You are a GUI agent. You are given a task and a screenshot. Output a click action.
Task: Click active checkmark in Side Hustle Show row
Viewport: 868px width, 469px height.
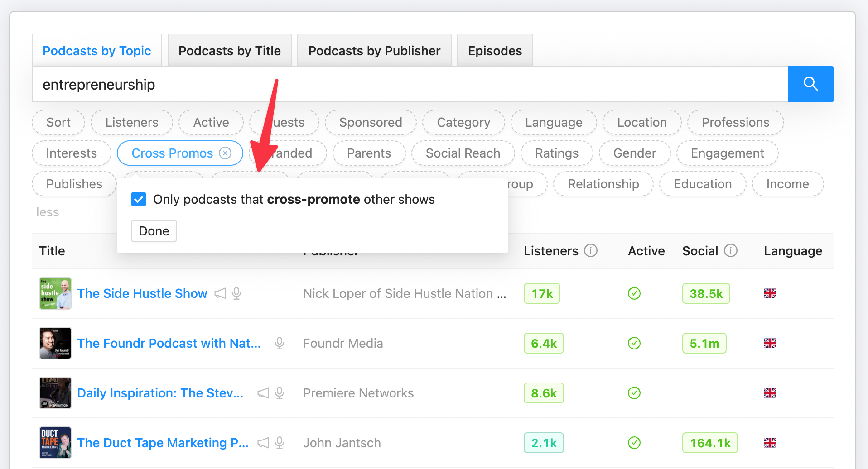(634, 293)
